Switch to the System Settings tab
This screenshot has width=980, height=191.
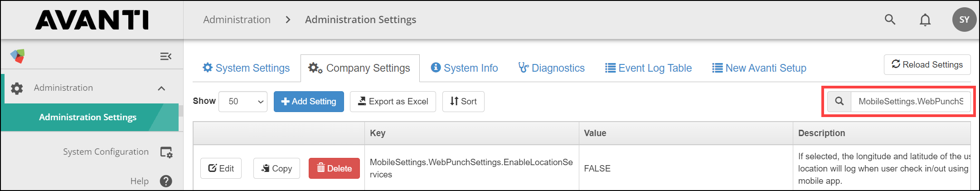246,68
